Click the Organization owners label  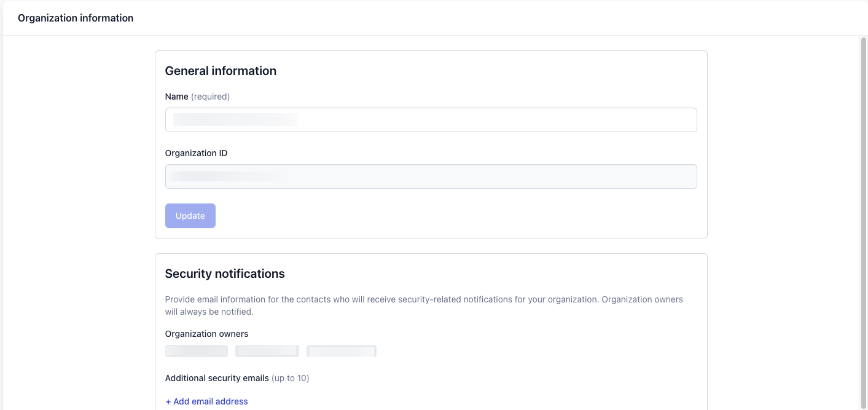(x=206, y=334)
